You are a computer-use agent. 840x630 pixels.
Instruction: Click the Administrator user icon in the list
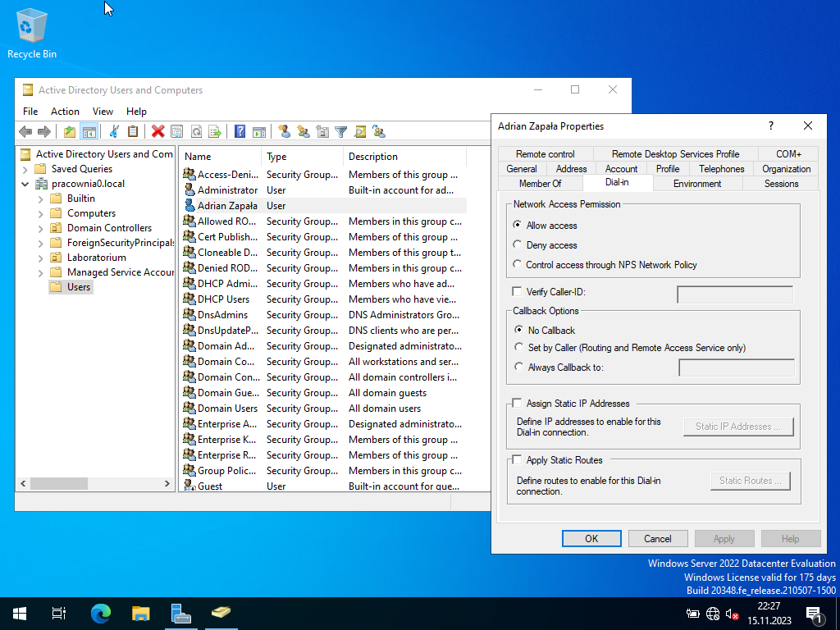pos(189,189)
